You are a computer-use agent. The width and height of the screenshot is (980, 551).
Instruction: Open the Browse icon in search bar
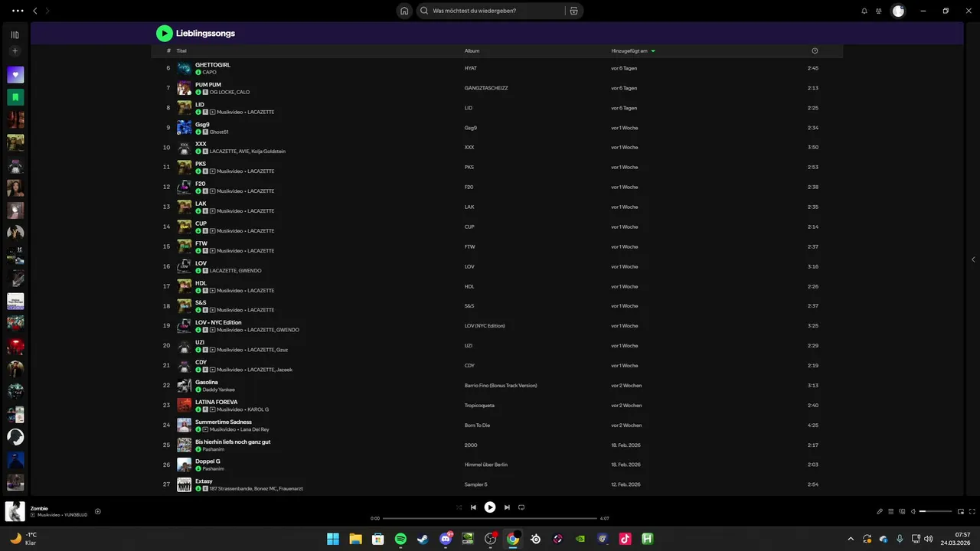click(x=573, y=11)
